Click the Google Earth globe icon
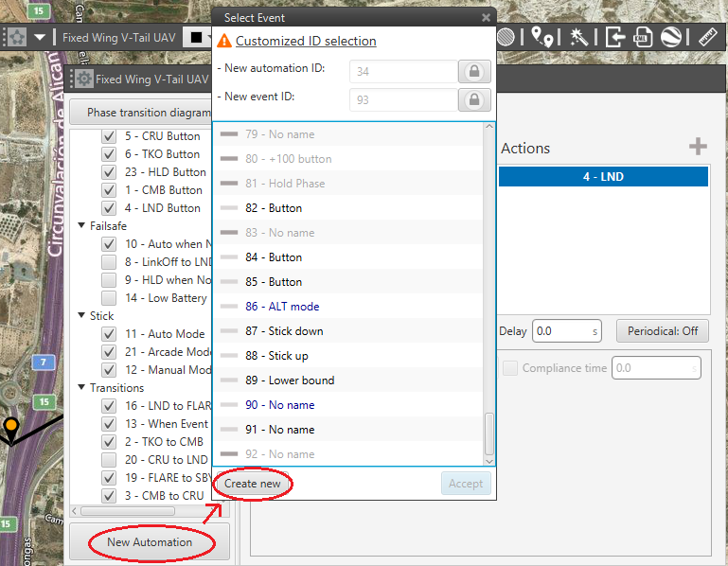The width and height of the screenshot is (728, 566). click(670, 37)
